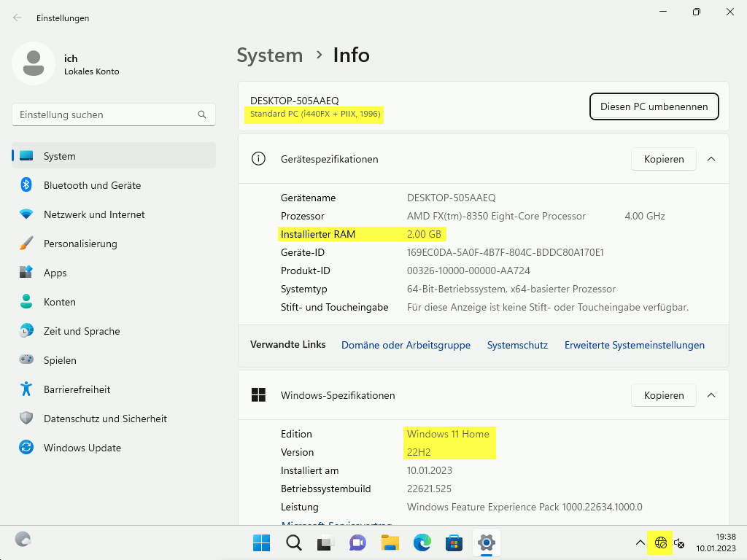Click the accessibility figure icon
Screen dimensions: 747x560
click(26, 389)
